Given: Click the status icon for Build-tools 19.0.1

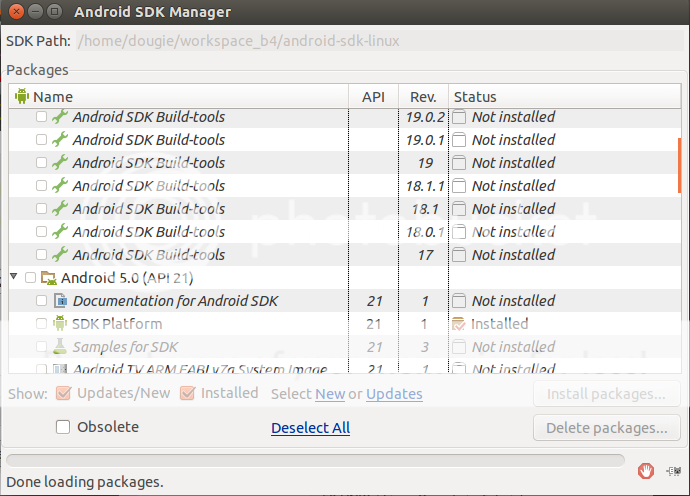Looking at the screenshot, I should pyautogui.click(x=459, y=140).
